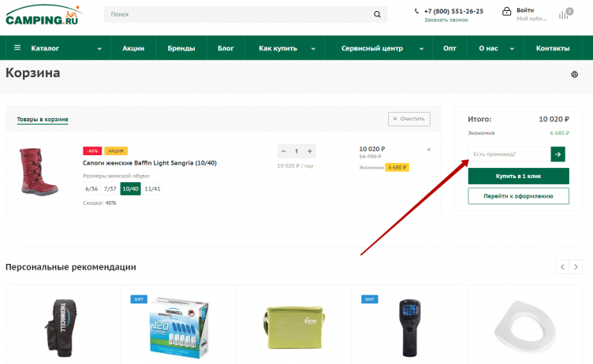Open Thermacell holster recommendation thumbnail
593x364 pixels.
pos(61,328)
